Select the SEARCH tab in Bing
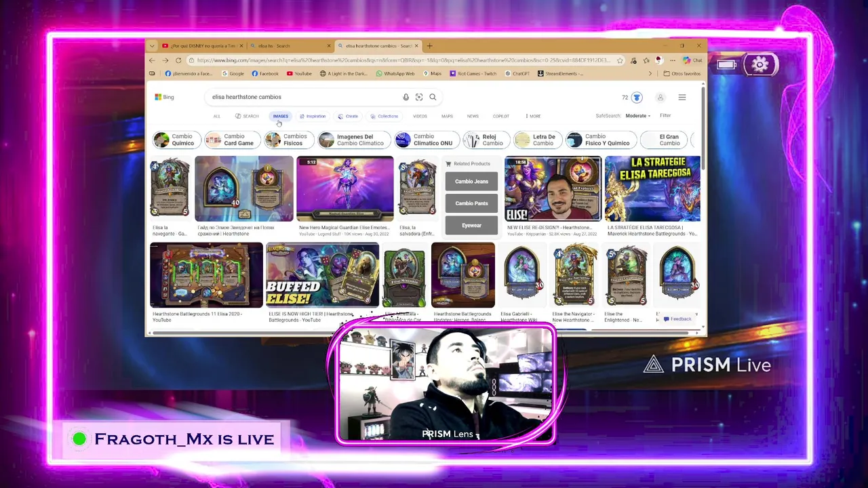868x488 pixels. tap(247, 117)
